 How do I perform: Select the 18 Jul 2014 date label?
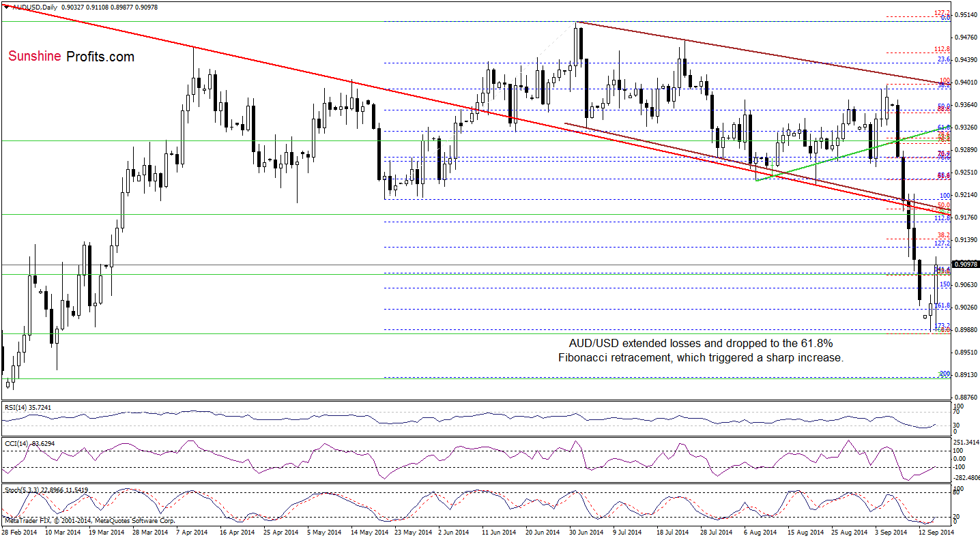pos(674,532)
